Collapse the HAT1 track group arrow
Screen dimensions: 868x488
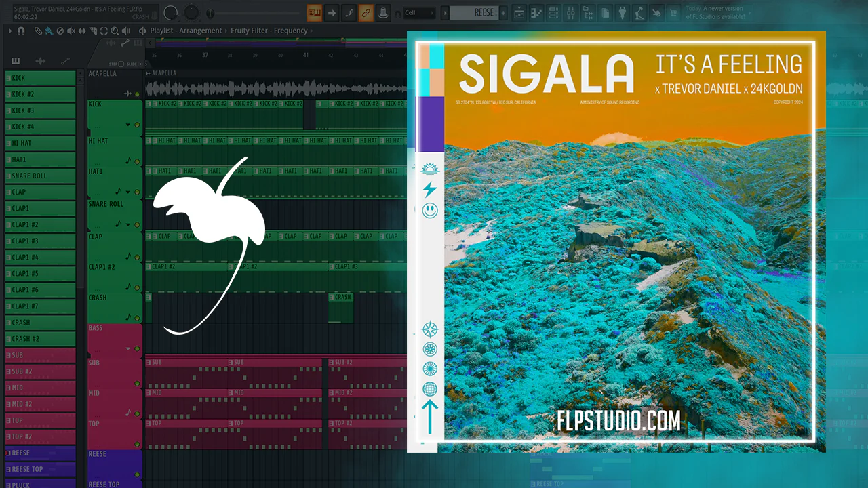pos(127,192)
